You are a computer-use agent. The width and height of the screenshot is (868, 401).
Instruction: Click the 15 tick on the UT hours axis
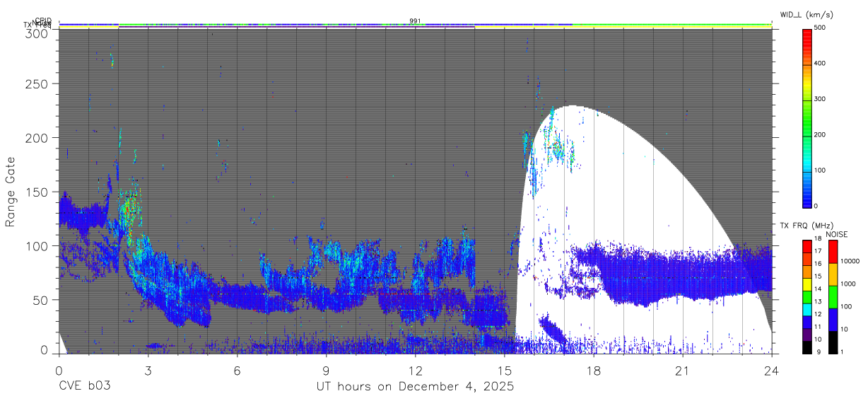click(504, 370)
